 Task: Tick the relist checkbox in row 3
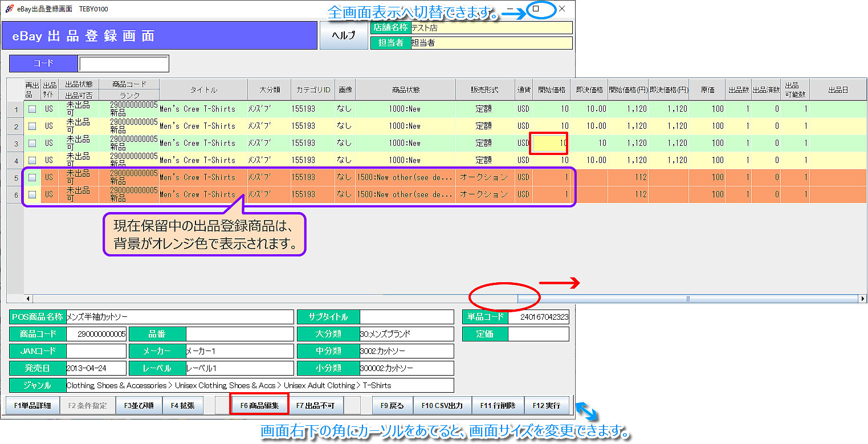coord(32,143)
